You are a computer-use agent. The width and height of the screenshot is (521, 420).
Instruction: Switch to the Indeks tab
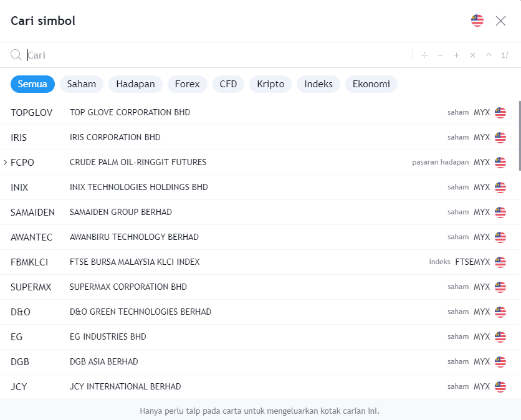(x=318, y=84)
